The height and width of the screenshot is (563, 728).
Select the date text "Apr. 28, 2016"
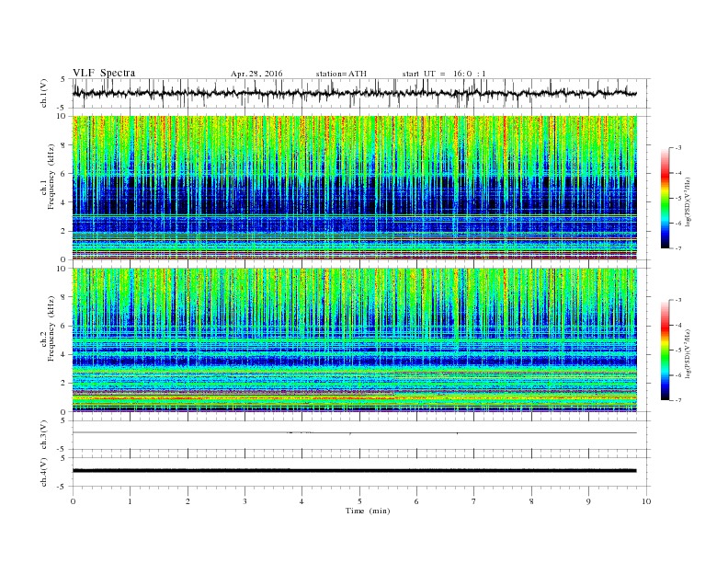tap(256, 74)
